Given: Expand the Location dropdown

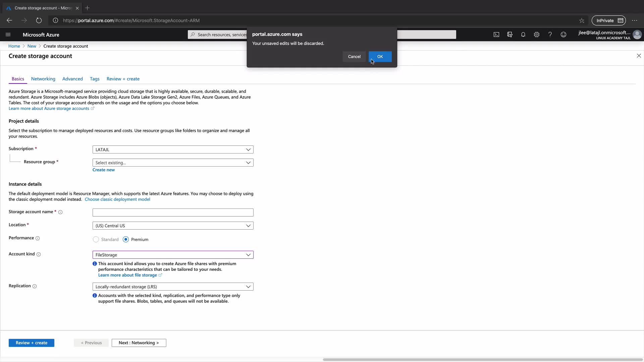Looking at the screenshot, I should tap(173, 226).
